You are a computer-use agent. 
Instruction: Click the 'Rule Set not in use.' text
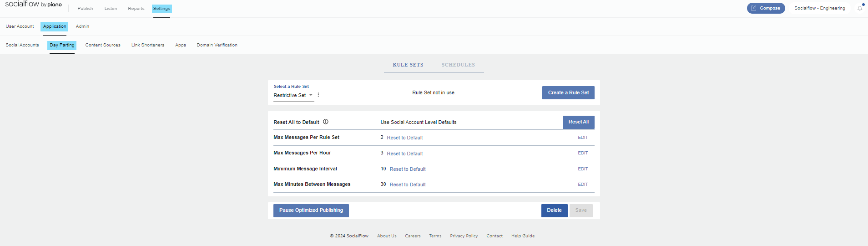pos(434,92)
